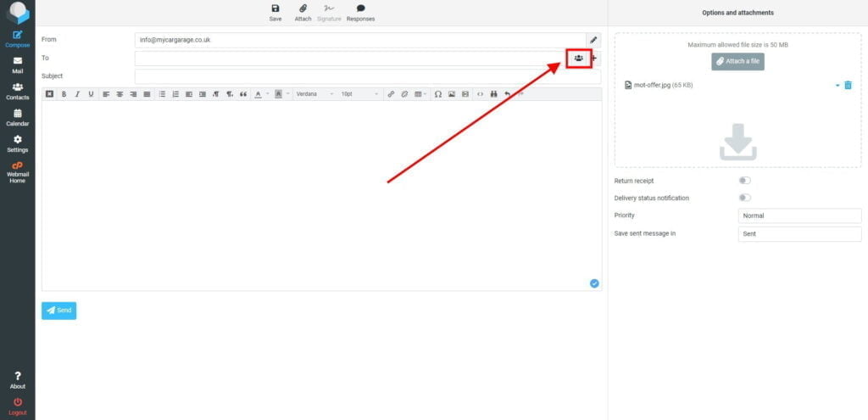Open Calendar from the sidebar
Viewport: 868px width, 420px height.
[18, 117]
